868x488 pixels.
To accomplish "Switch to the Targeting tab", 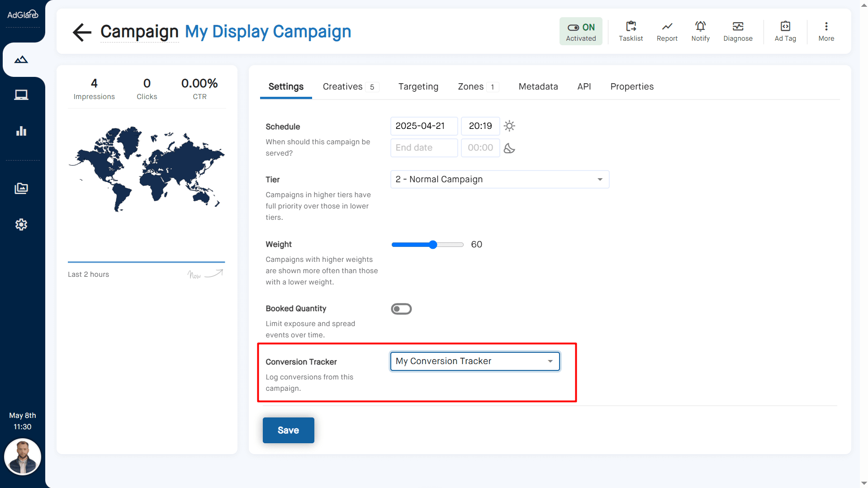I will 418,86.
